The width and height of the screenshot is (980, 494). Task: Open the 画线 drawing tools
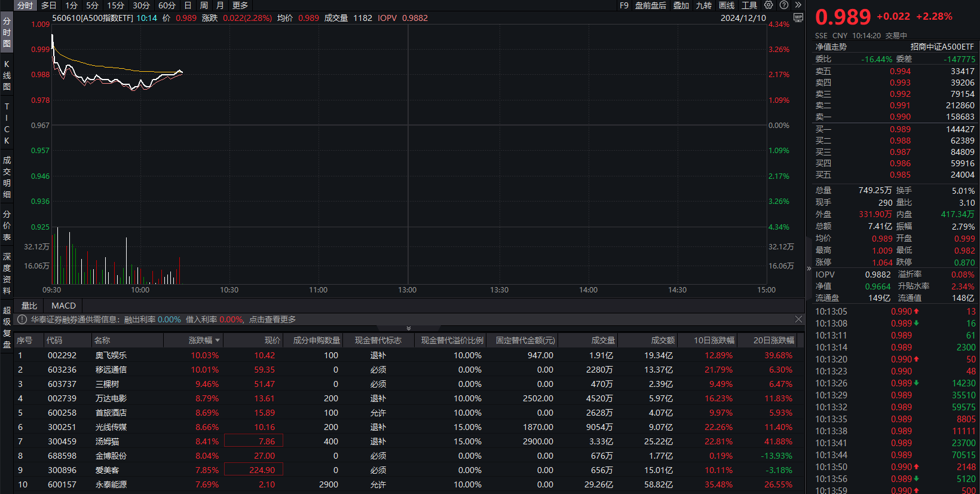click(x=727, y=5)
